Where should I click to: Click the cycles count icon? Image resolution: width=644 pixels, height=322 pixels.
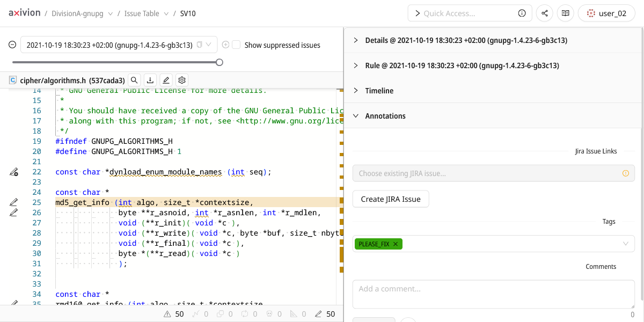click(250, 314)
